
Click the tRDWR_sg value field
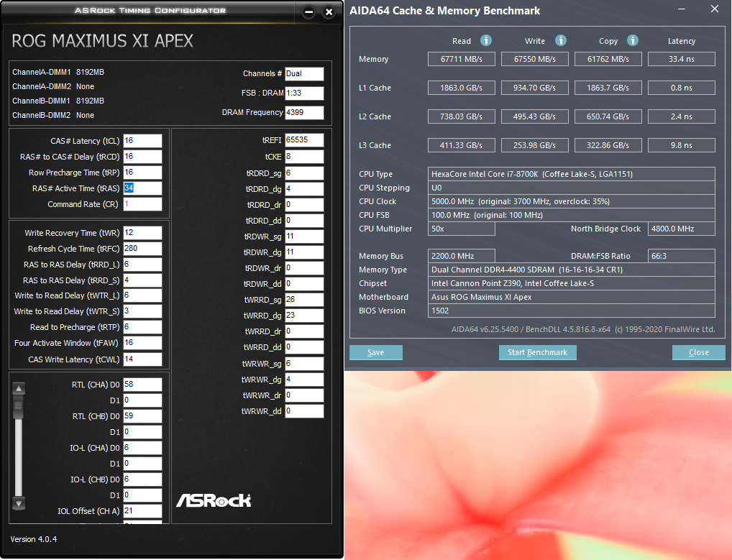(x=304, y=236)
